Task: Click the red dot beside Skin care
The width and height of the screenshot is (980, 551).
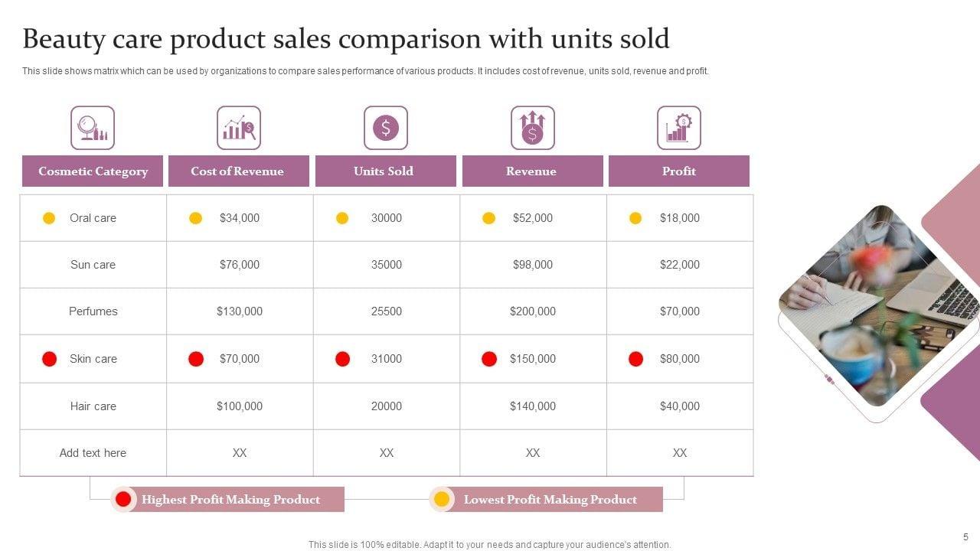Action: pyautogui.click(x=50, y=359)
